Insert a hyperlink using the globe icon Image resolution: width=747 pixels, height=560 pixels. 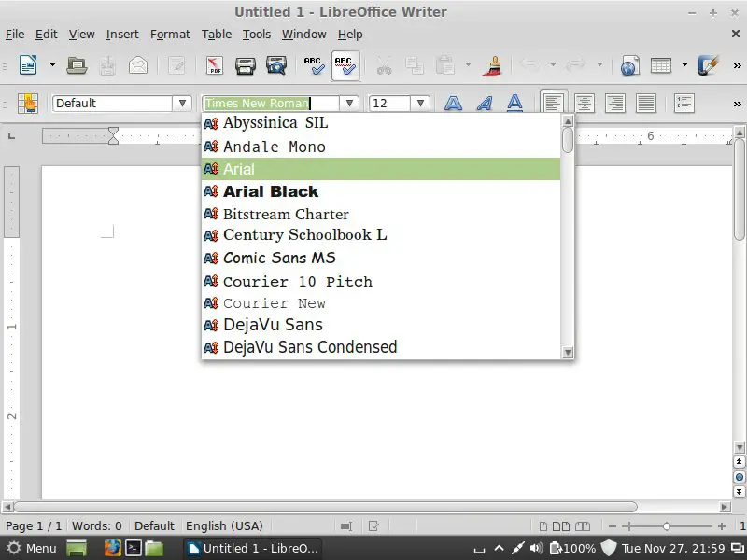(629, 64)
